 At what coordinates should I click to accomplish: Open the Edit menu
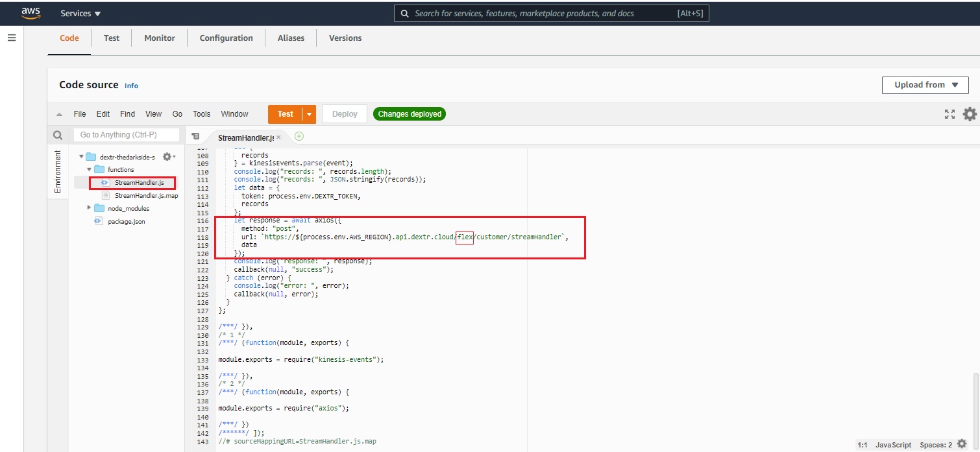coord(103,114)
